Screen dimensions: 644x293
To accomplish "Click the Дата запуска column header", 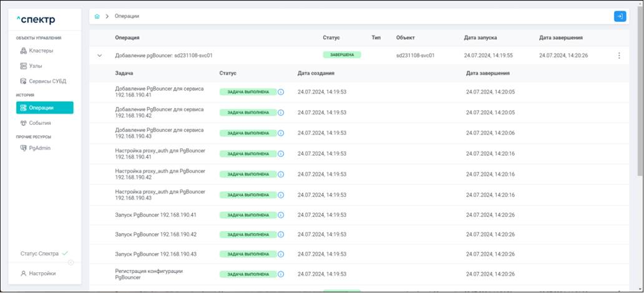I will [480, 38].
